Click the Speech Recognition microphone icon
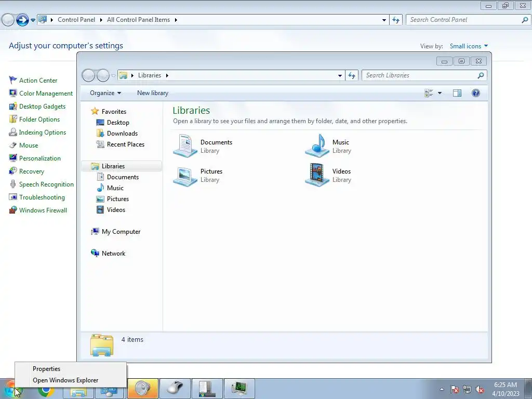Image resolution: width=532 pixels, height=399 pixels. tap(13, 184)
